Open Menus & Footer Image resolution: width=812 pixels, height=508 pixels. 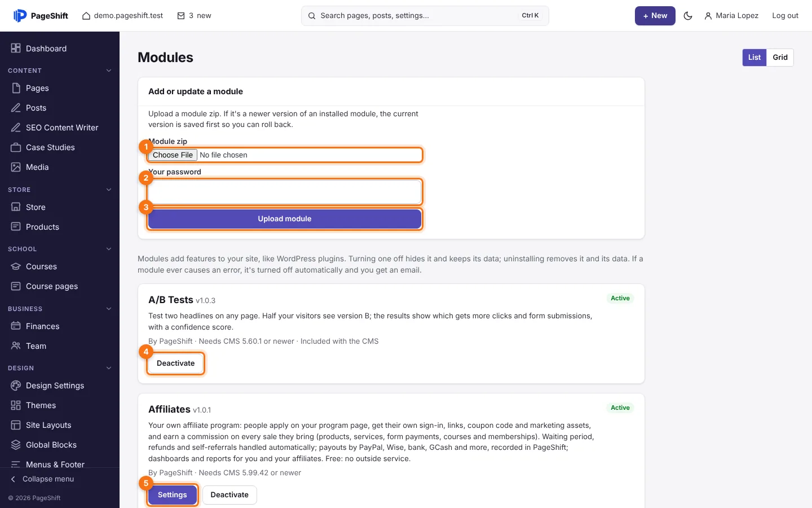pos(60,465)
